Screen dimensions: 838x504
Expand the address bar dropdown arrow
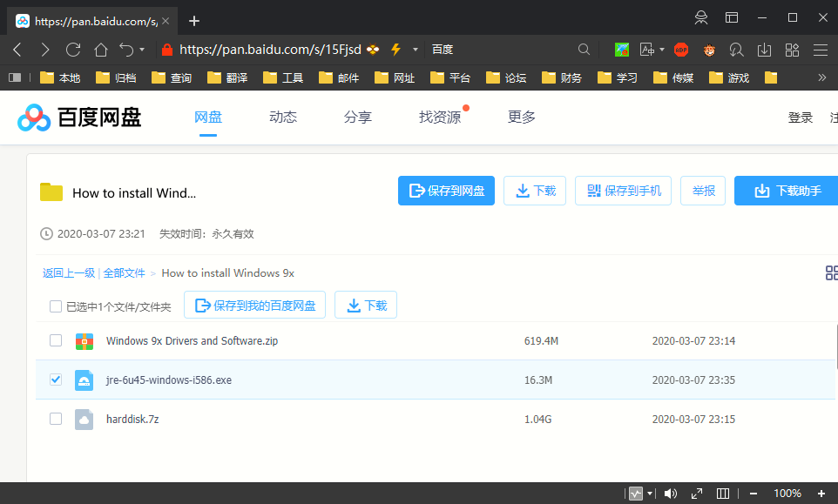coord(416,50)
